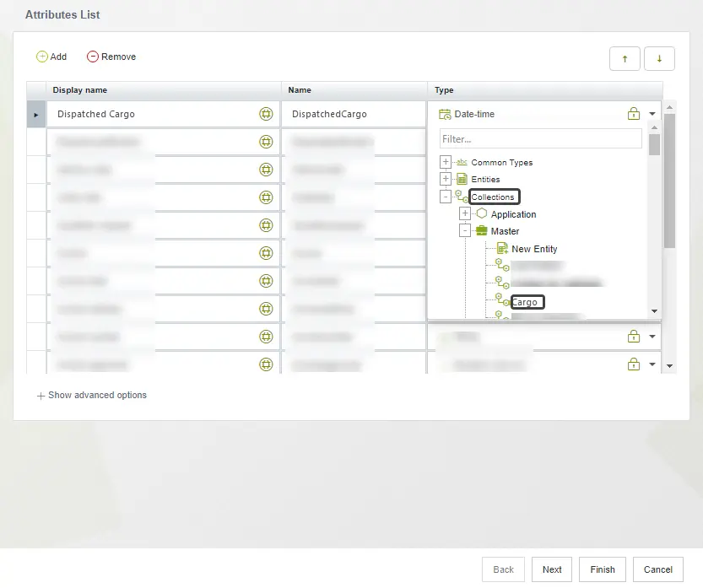Move the selected attribute down
This screenshot has height=588, width=703.
tap(659, 59)
